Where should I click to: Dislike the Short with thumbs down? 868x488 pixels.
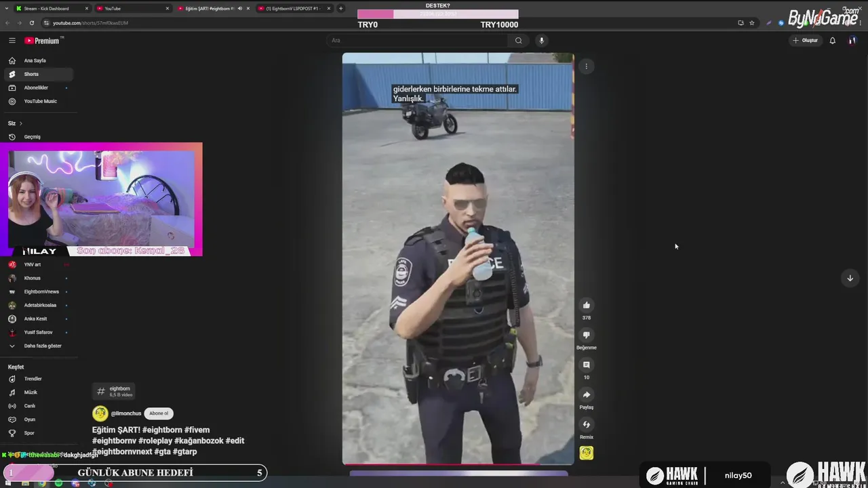click(x=587, y=335)
